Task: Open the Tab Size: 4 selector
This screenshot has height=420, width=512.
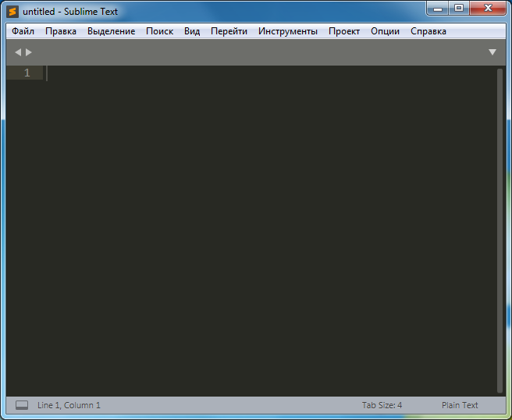Action: coord(382,405)
